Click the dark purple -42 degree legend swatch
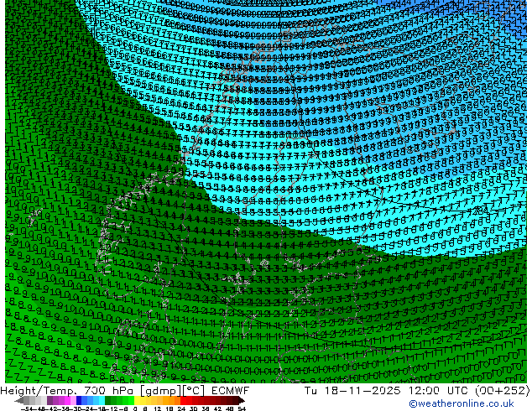Viewport: 532px width, 411px height. pyautogui.click(x=50, y=400)
